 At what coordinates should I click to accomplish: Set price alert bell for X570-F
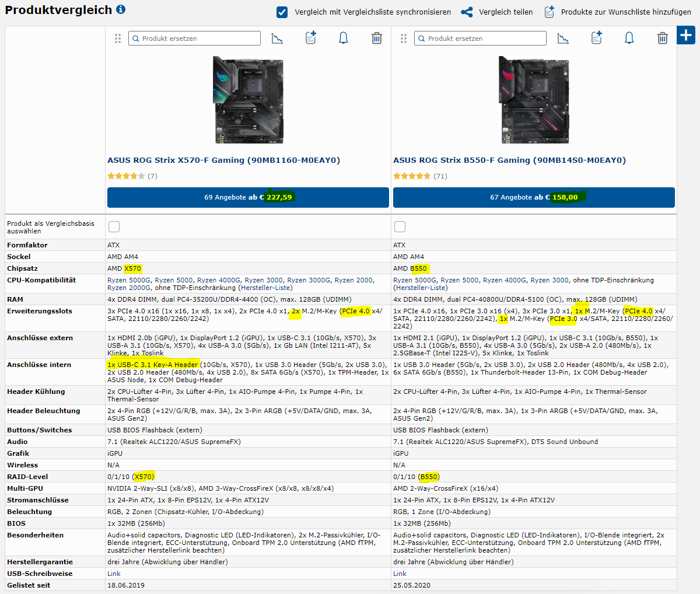pos(344,39)
